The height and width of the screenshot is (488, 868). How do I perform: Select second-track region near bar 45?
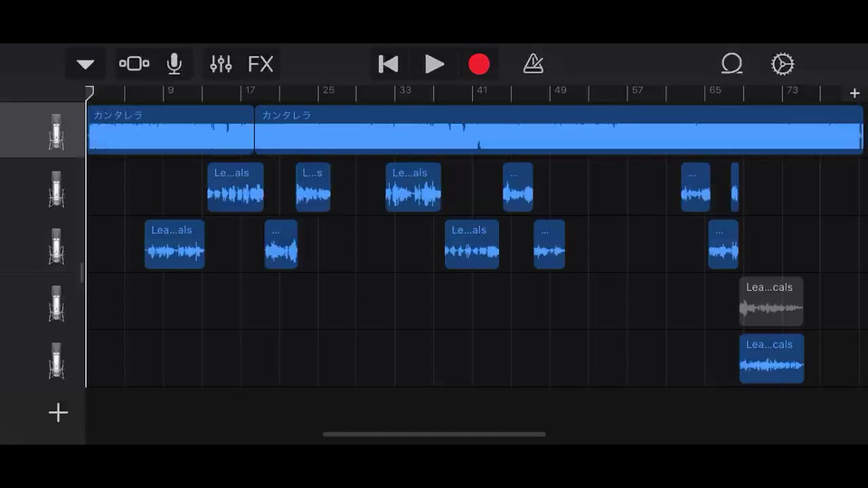(x=517, y=187)
